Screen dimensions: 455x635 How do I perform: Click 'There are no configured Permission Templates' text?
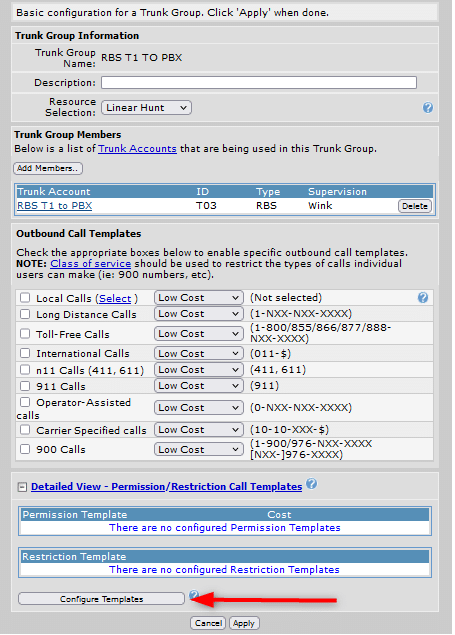click(225, 528)
